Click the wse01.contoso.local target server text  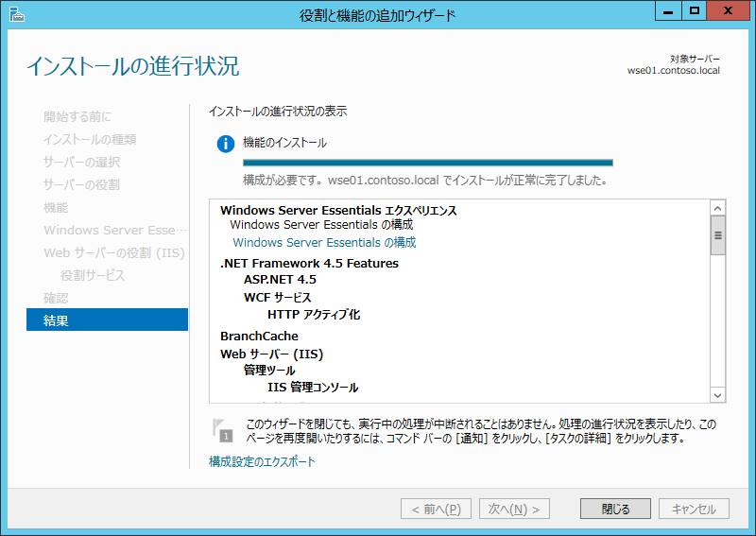[x=673, y=71]
